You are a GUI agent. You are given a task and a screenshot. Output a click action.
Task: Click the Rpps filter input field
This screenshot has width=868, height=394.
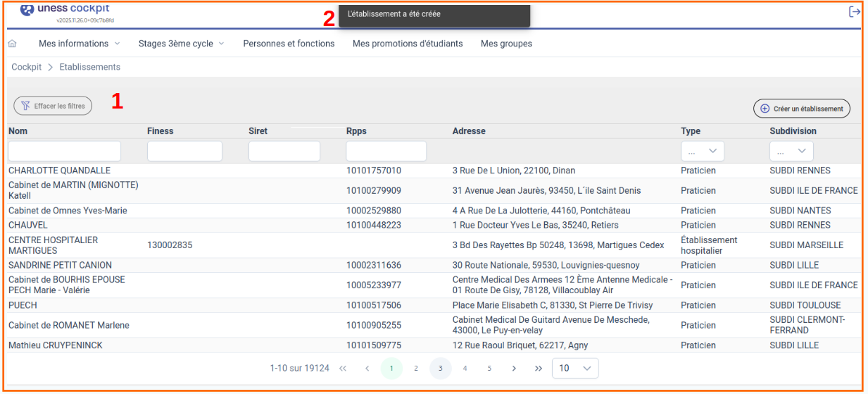386,151
